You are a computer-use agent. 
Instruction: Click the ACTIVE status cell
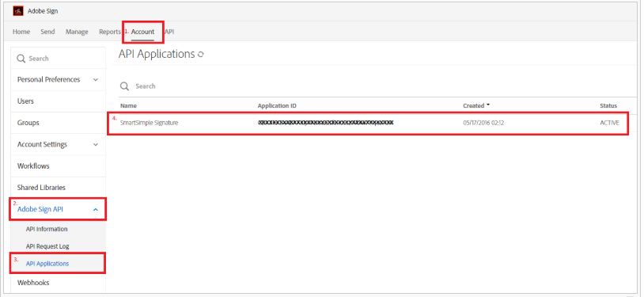click(609, 123)
